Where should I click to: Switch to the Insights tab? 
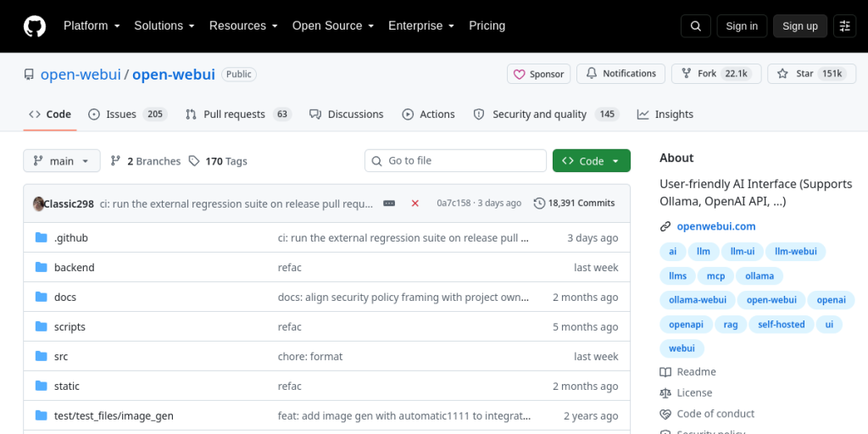pos(665,114)
